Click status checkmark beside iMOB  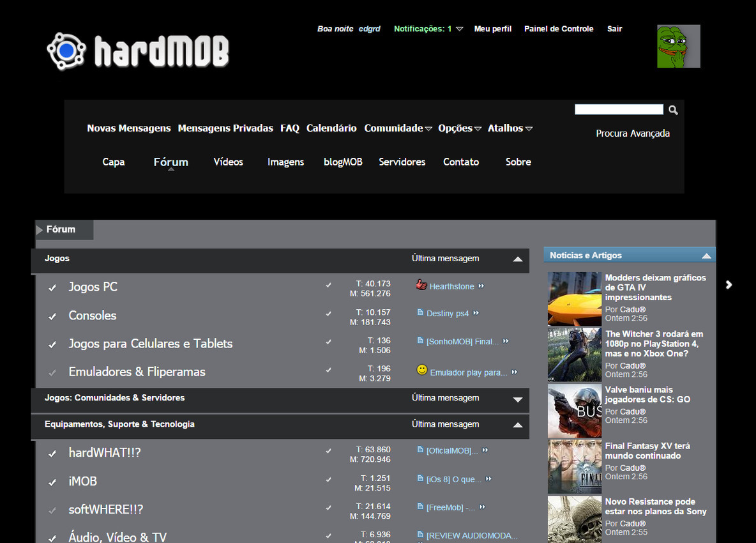pyautogui.click(x=52, y=482)
